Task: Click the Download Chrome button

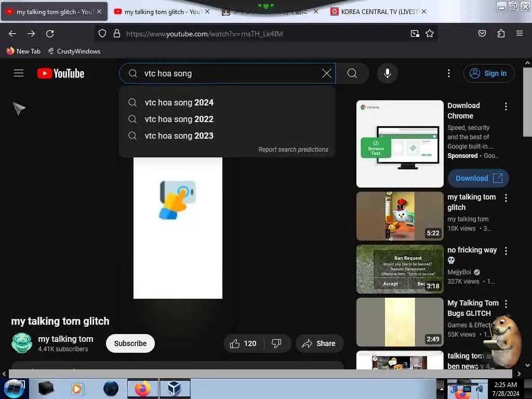Action: click(x=478, y=178)
